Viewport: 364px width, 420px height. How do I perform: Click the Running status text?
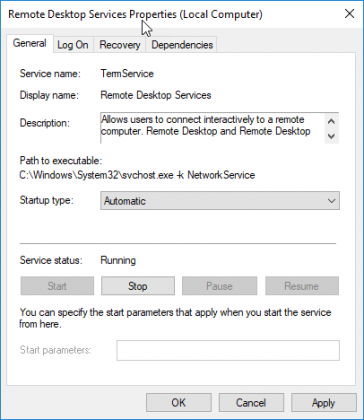click(x=118, y=260)
